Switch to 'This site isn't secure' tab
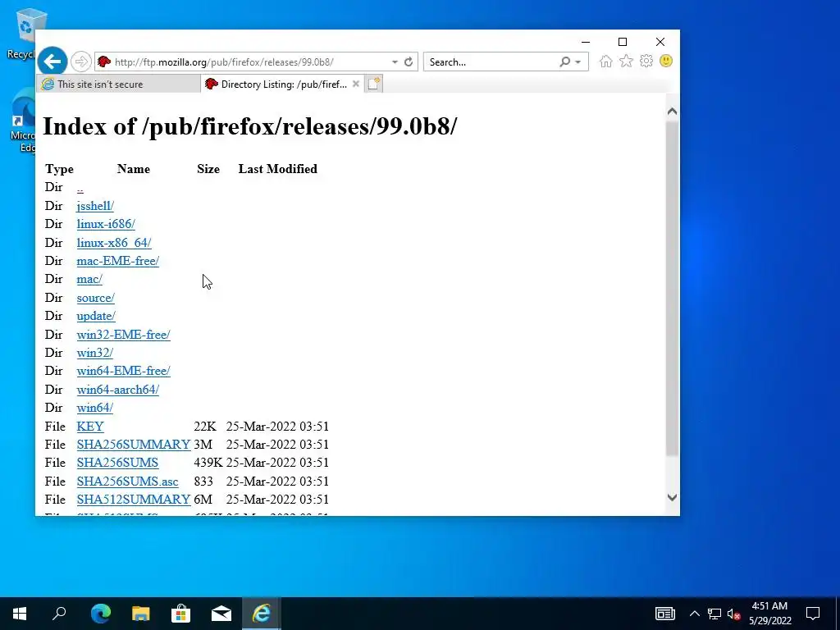The image size is (840, 630). tap(118, 84)
